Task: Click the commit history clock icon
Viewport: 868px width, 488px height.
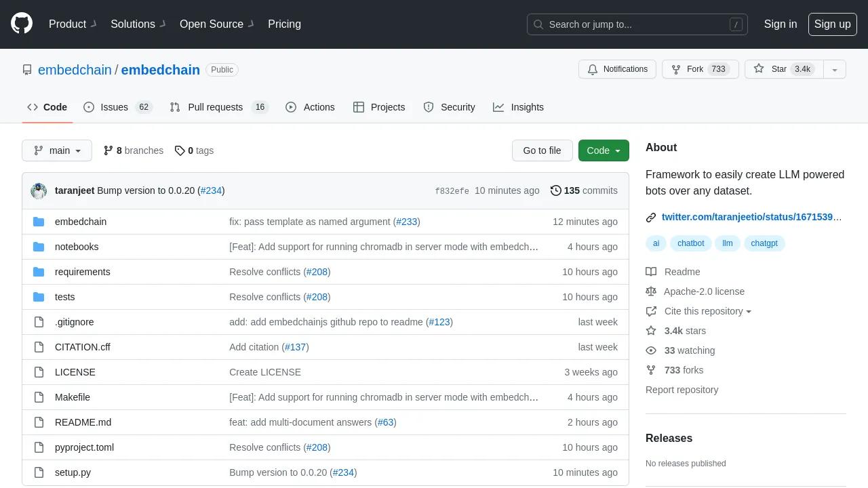Action: pyautogui.click(x=556, y=190)
